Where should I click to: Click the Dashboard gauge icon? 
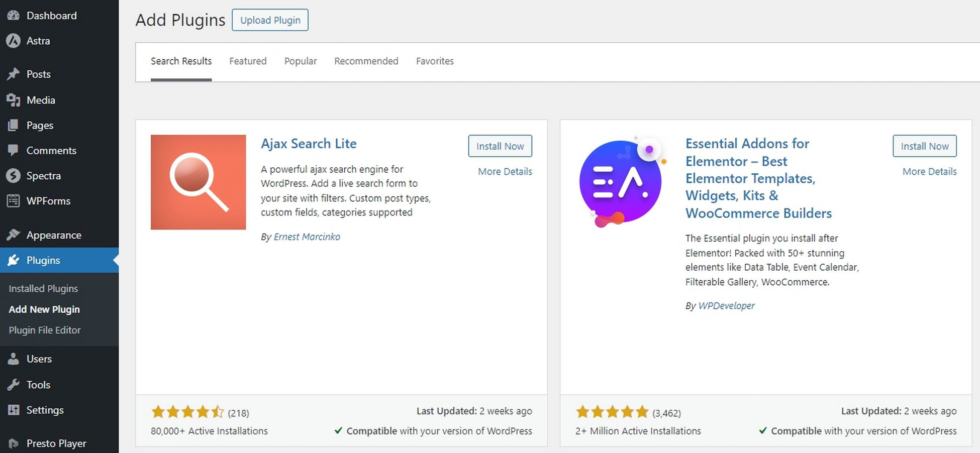pos(13,16)
